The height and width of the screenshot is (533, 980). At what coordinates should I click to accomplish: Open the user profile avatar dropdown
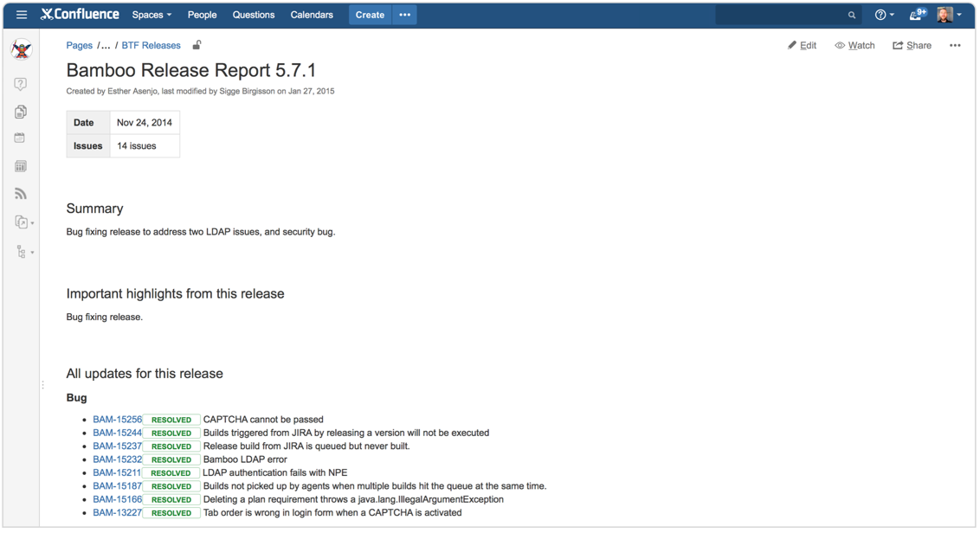coord(950,15)
